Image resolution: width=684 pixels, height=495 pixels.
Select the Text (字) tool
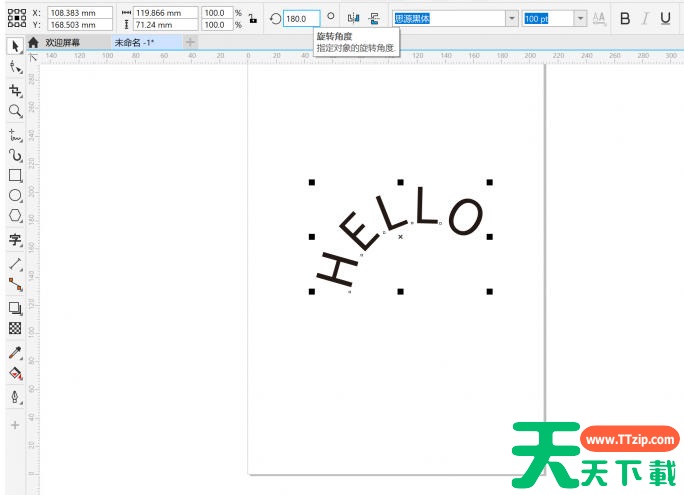[x=15, y=240]
